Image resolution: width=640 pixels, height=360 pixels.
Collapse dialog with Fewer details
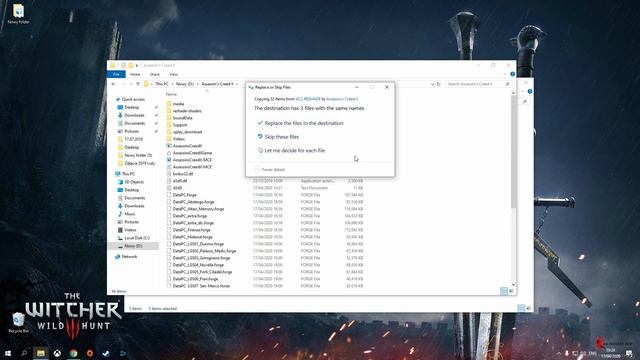pyautogui.click(x=270, y=169)
